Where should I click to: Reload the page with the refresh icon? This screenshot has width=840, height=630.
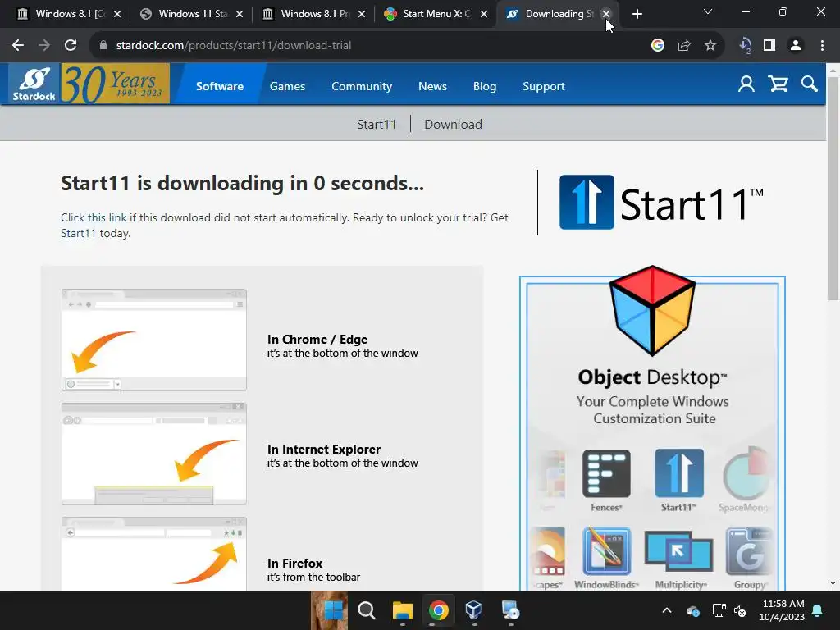[71, 46]
